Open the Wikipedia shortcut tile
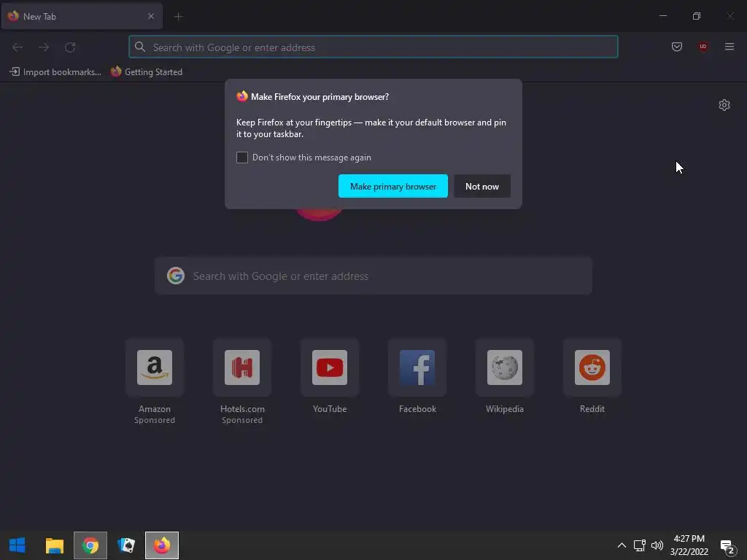 (505, 367)
